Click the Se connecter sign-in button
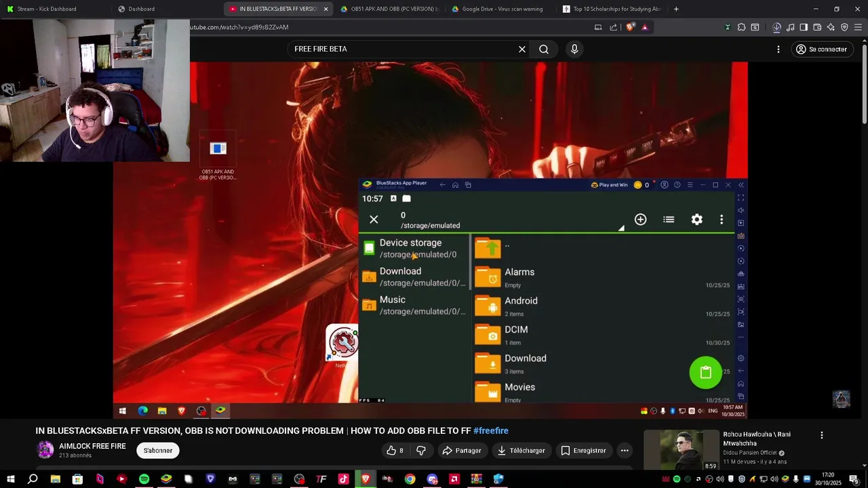868x488 pixels. click(x=821, y=49)
